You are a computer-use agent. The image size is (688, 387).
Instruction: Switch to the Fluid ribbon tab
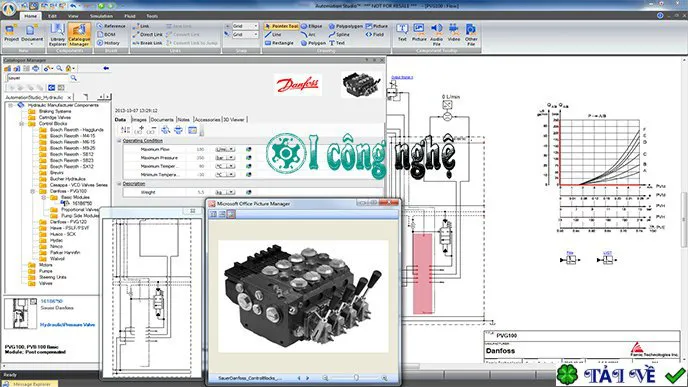pyautogui.click(x=130, y=16)
